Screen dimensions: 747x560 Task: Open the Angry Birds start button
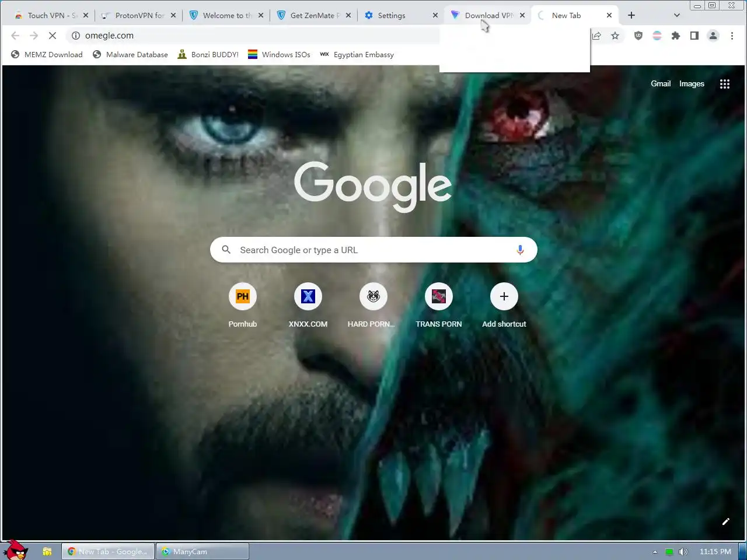tap(15, 550)
